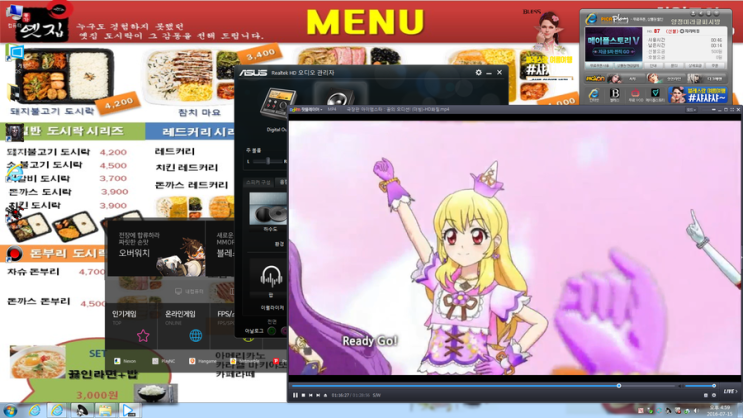This screenshot has height=418, width=743.
Task: Open the #샤샤샤 banner ad in PICA Play
Action: (697, 95)
